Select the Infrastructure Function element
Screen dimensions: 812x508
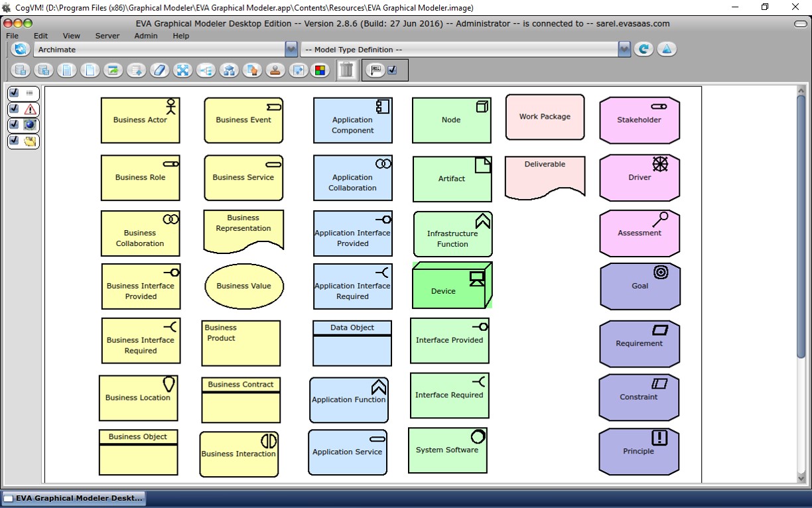(x=453, y=234)
